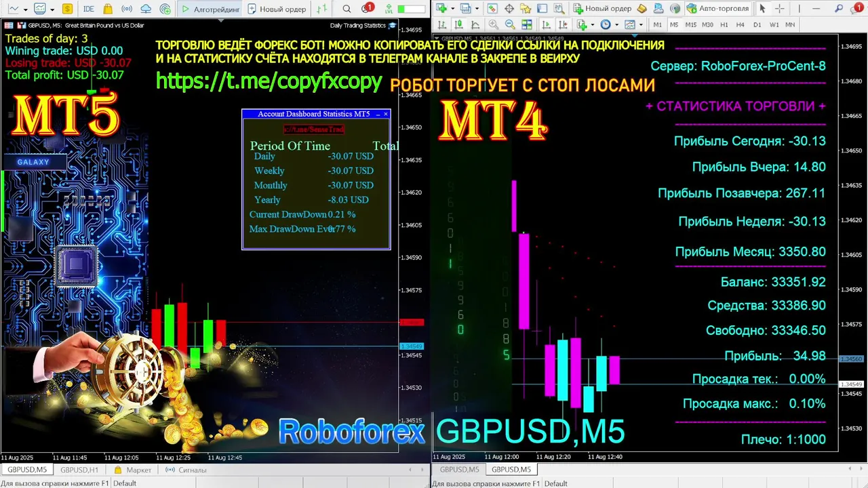Screen dimensions: 868x488
Task: Open Market Watch icon in MT4 toolbar
Action: point(492,9)
